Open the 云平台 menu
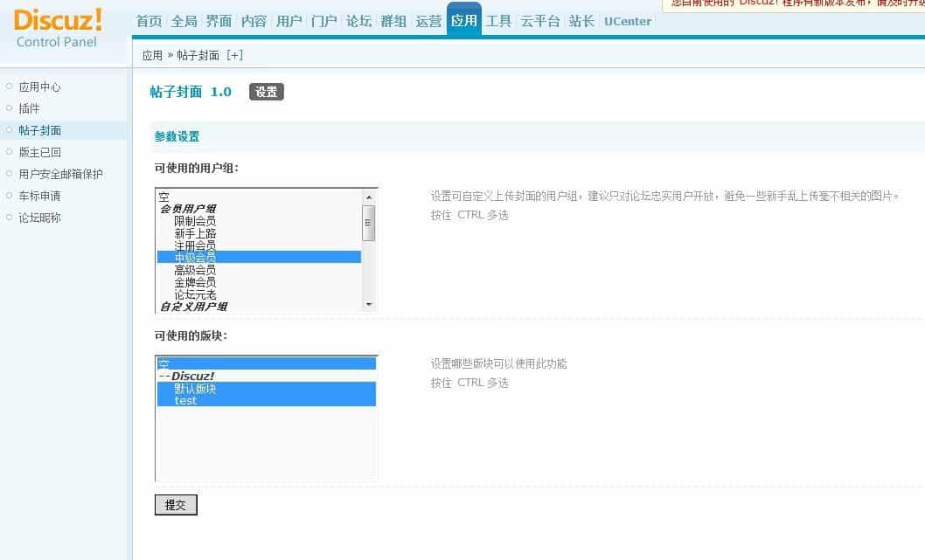 (x=541, y=21)
